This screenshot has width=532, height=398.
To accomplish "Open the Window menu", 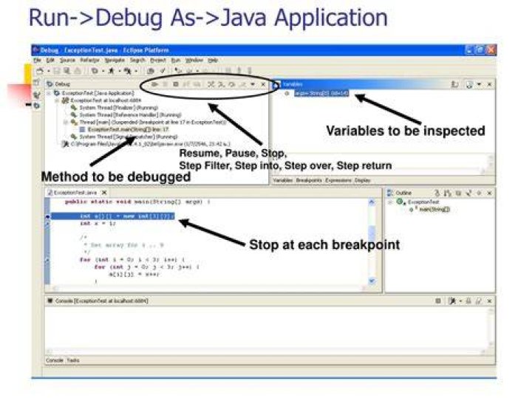I will coord(194,61).
